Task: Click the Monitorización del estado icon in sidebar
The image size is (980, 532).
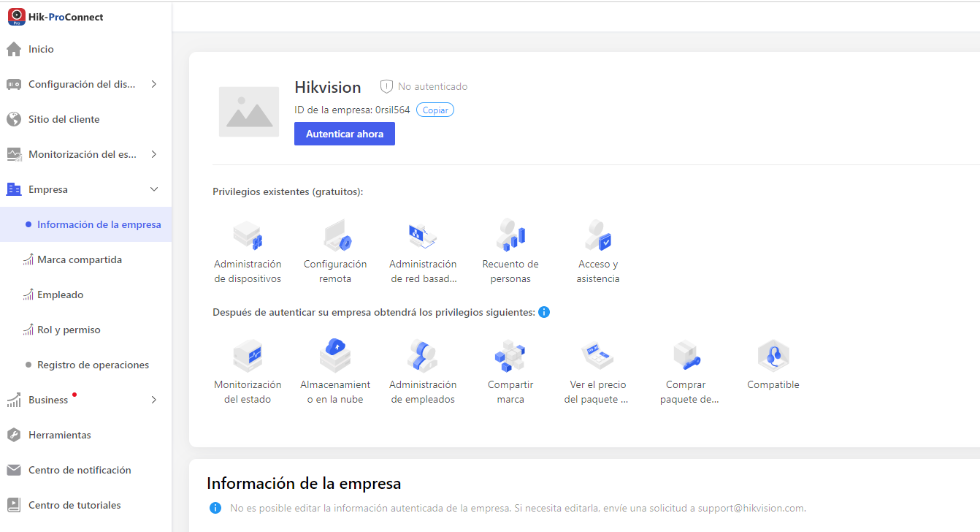Action: click(x=14, y=154)
